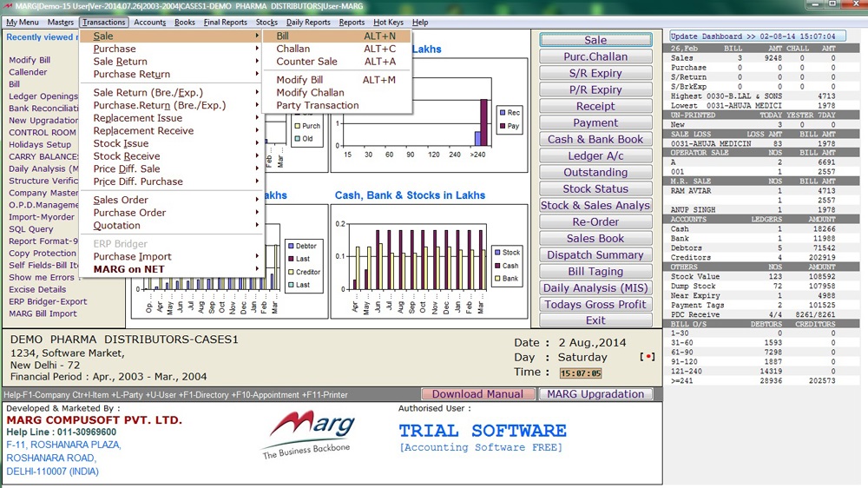Screen dimensions: 868x488
Task: Open the Accounts menu
Action: [149, 23]
